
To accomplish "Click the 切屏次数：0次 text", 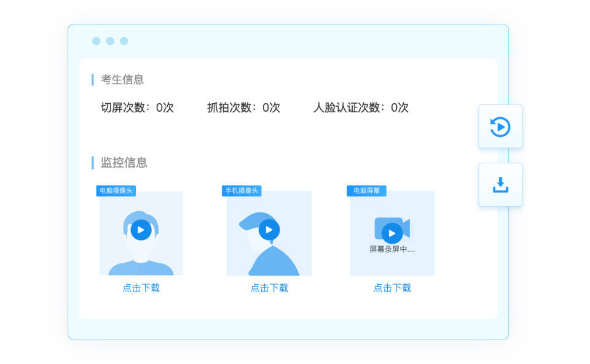I will (x=137, y=108).
